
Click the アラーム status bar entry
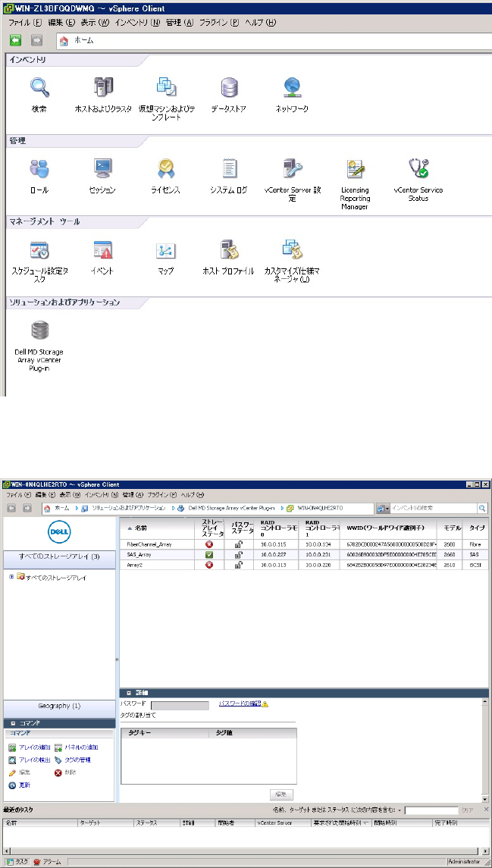pyautogui.click(x=46, y=862)
